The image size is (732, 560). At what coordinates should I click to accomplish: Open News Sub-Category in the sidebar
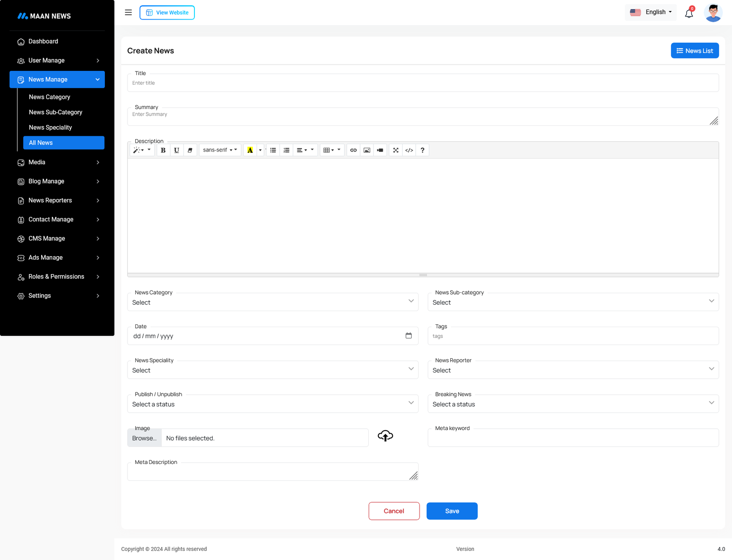coord(55,112)
